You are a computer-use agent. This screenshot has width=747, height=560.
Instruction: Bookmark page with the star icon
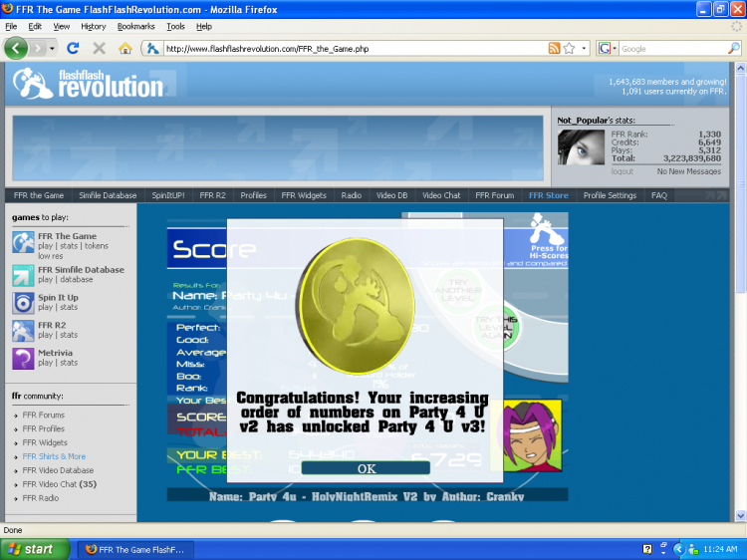569,48
